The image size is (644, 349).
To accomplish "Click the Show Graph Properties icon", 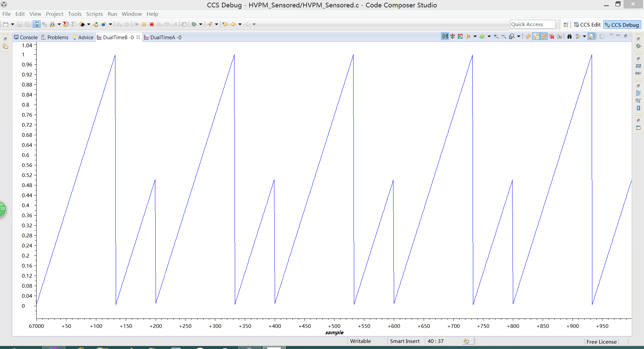I will (559, 37).
